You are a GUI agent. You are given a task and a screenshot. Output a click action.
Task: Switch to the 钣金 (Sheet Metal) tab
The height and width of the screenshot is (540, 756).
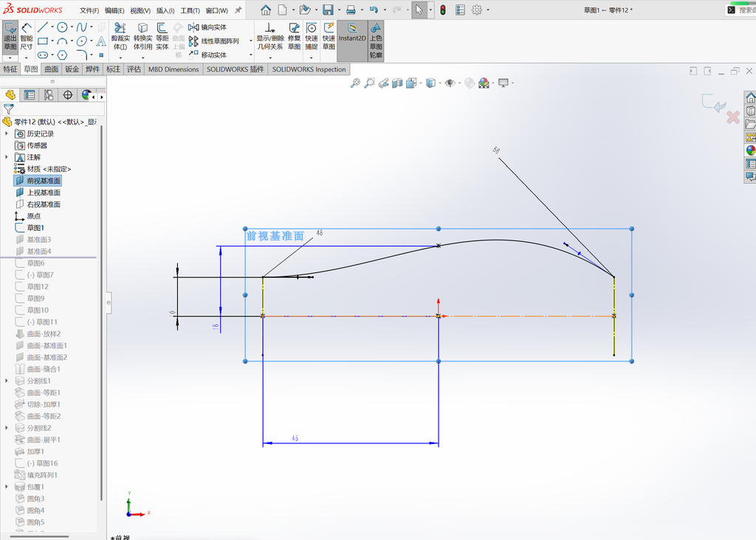coord(72,69)
